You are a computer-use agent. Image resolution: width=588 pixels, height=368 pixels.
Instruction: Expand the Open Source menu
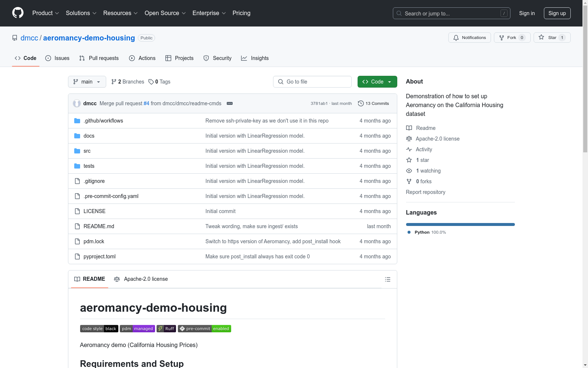pos(165,13)
